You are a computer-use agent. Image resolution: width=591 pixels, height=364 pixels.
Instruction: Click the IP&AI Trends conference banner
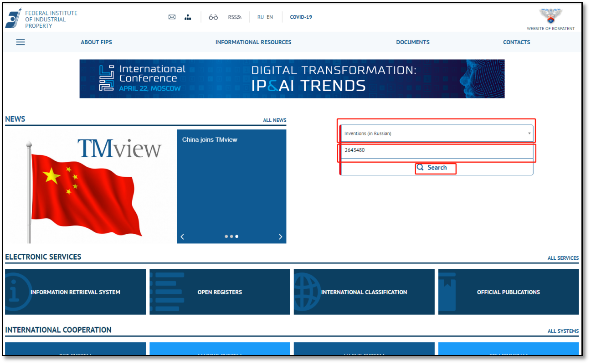tap(292, 79)
